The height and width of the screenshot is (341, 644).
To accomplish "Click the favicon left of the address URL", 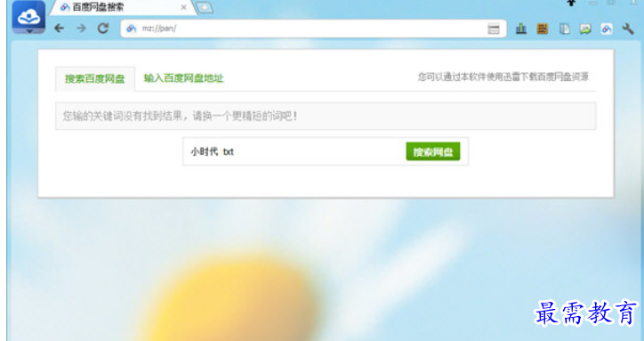I will click(131, 28).
